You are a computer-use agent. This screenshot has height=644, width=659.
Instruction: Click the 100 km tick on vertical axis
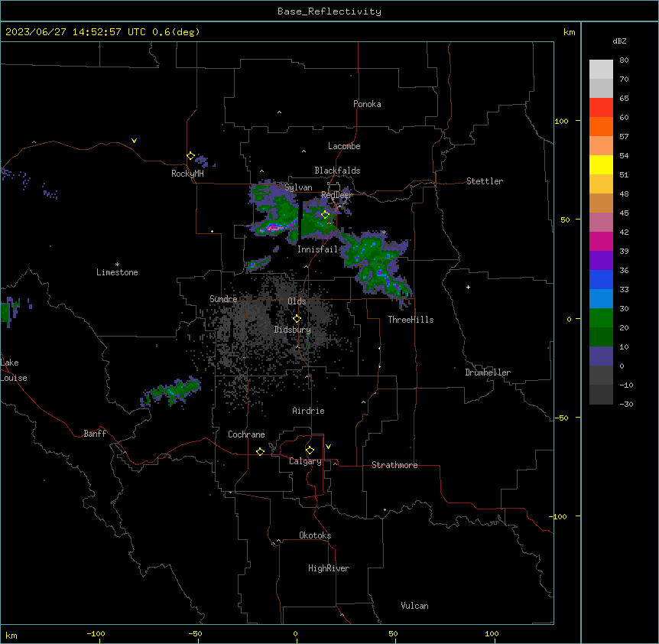(562, 121)
